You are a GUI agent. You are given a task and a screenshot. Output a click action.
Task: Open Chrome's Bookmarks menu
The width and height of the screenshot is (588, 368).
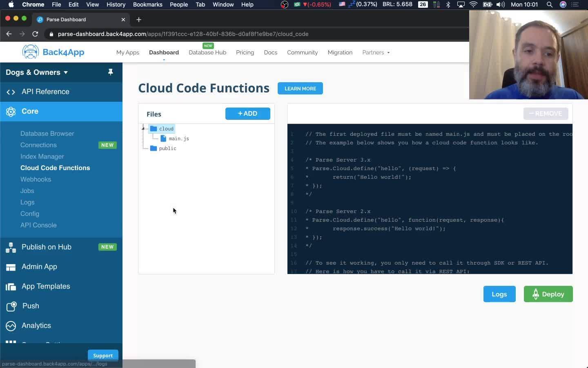[x=148, y=4]
